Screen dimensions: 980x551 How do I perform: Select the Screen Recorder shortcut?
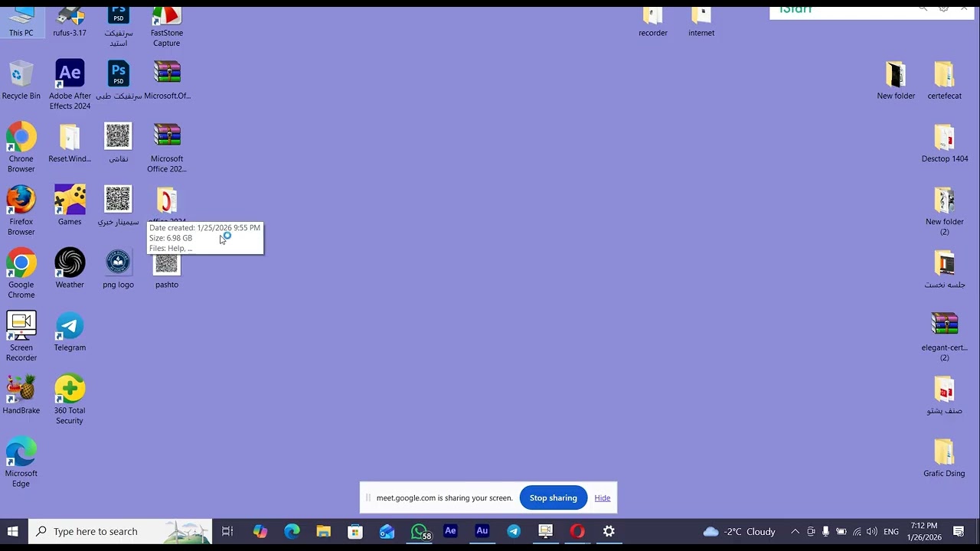21,336
